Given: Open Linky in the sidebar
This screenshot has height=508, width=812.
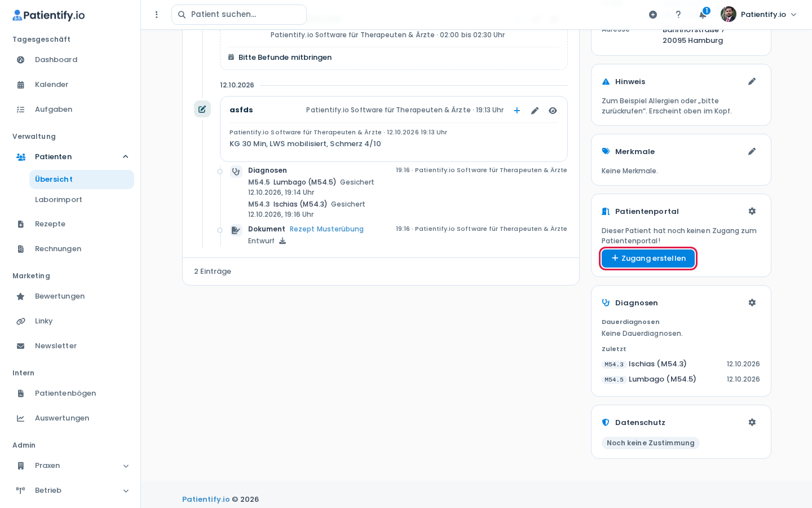Looking at the screenshot, I should coord(70,321).
